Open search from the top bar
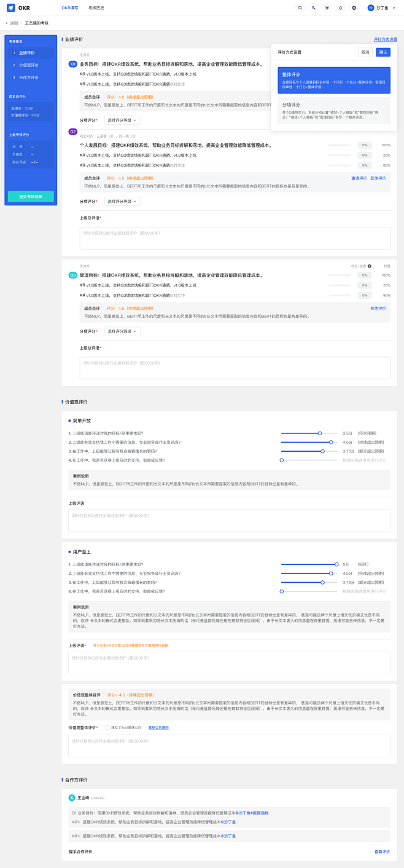404x868 pixels. pos(300,8)
